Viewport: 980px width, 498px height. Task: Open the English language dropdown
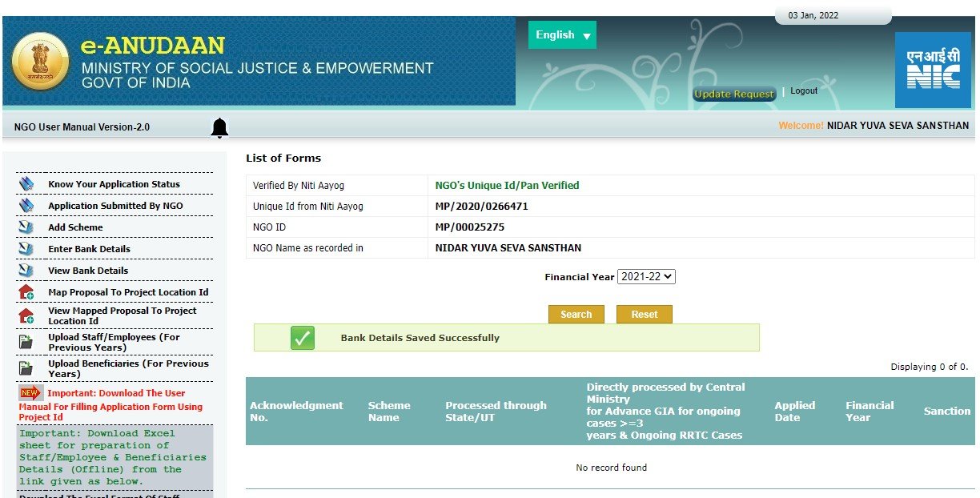pos(562,35)
